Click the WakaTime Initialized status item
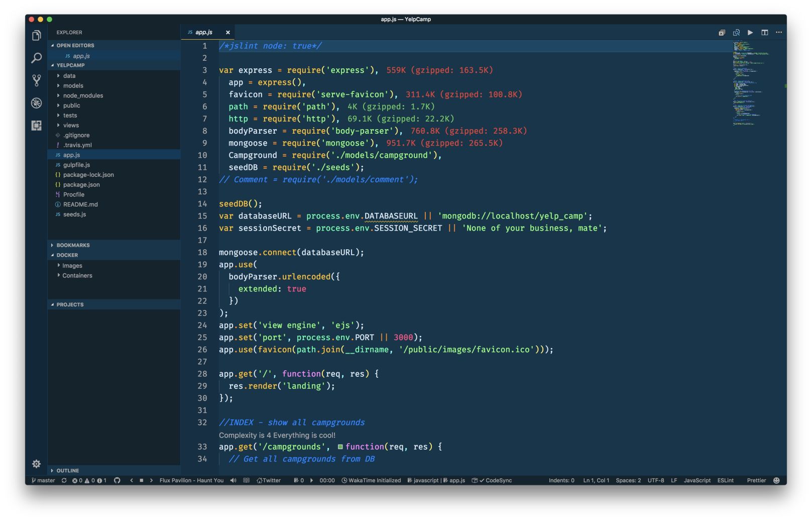 pos(371,480)
